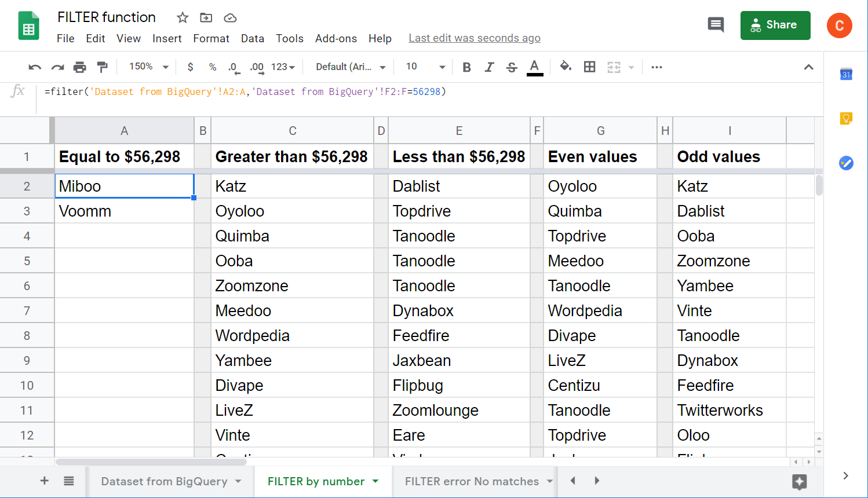Screen dimensions: 868x498
Task: Toggle strikethrough formatting
Action: coord(511,67)
